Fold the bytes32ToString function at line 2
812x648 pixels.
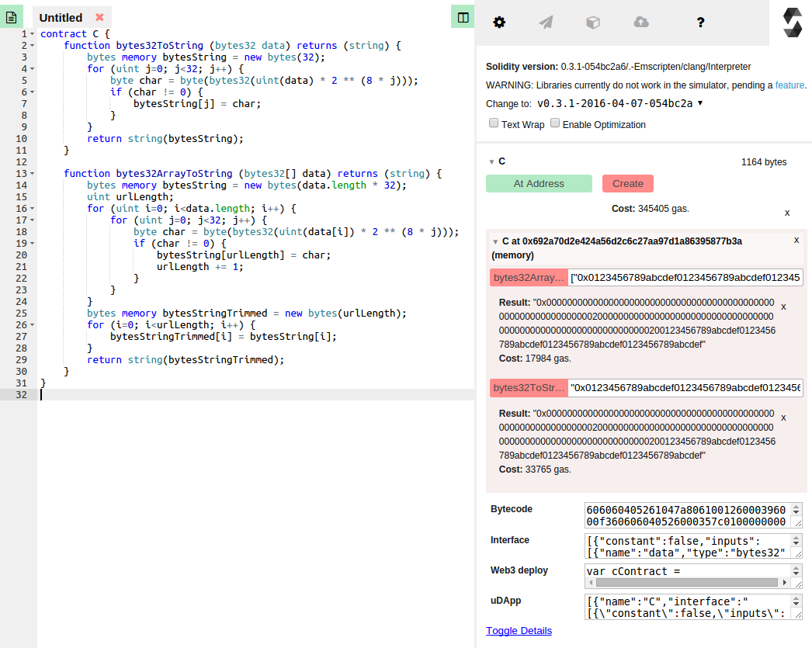[x=32, y=46]
